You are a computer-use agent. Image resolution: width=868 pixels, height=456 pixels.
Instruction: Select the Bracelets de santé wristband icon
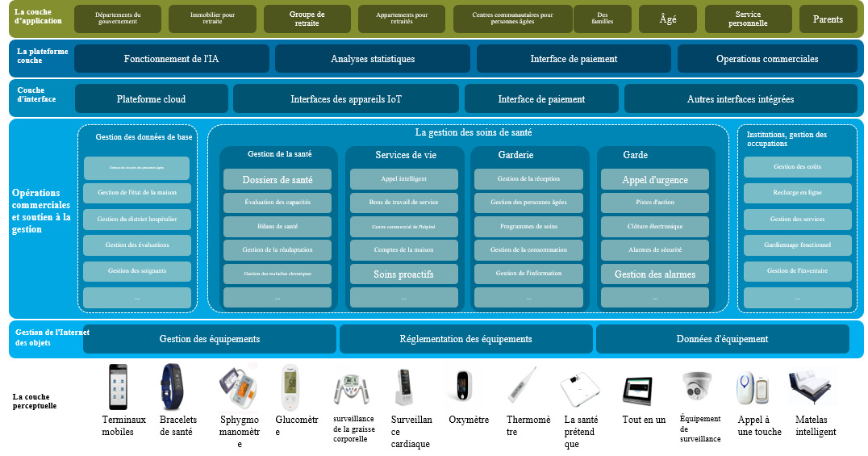point(168,387)
